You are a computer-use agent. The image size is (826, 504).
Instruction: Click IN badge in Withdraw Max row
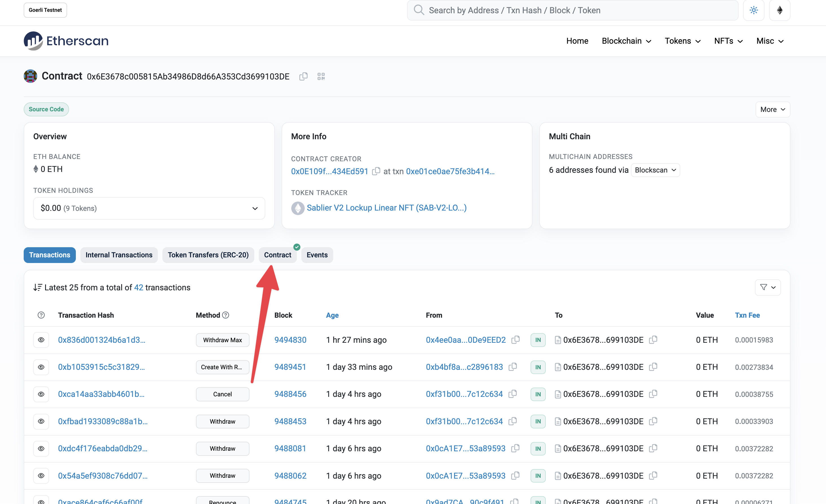538,340
